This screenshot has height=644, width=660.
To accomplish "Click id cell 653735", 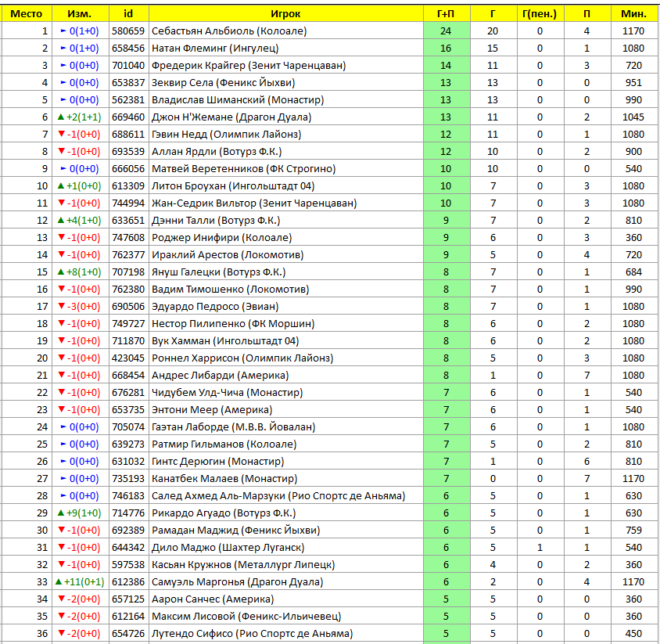I will [x=128, y=410].
